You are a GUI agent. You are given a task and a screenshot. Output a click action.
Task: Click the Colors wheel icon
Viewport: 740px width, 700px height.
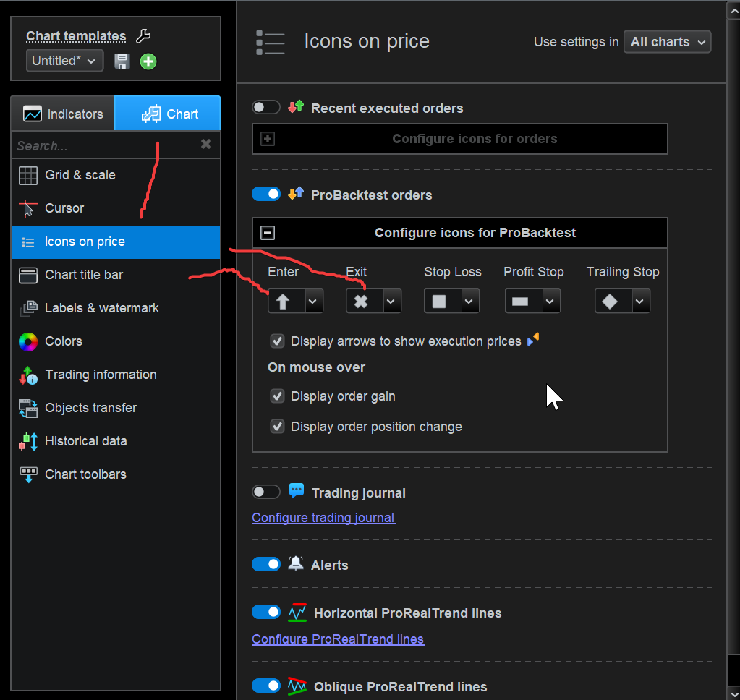[x=27, y=342]
